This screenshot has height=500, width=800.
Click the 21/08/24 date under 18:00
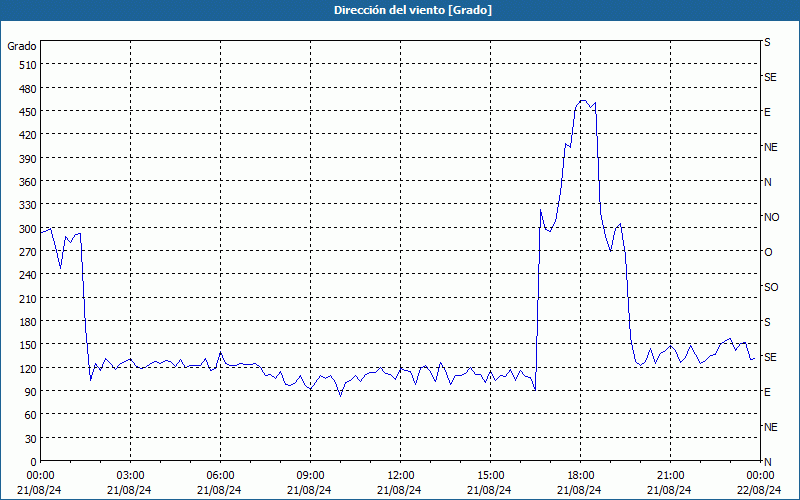click(580, 490)
